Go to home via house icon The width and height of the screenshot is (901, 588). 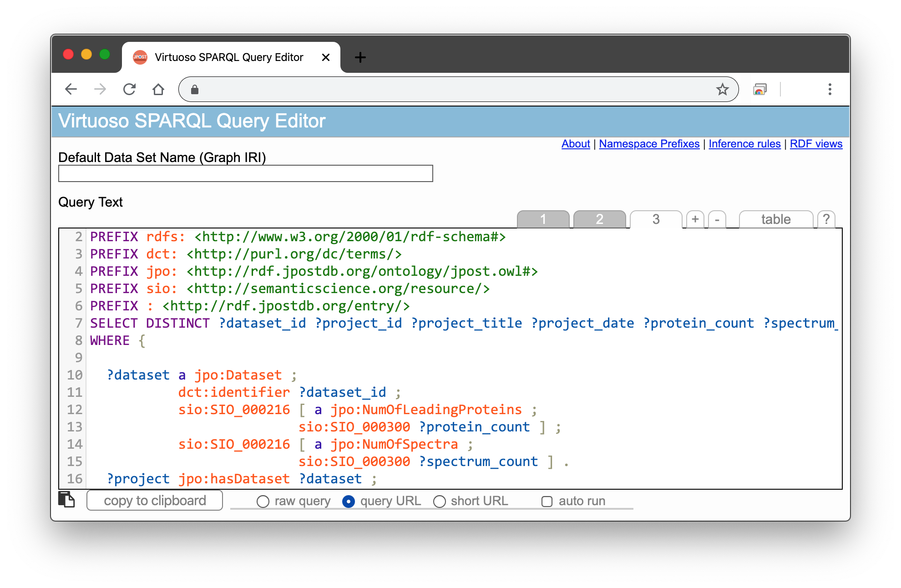158,89
